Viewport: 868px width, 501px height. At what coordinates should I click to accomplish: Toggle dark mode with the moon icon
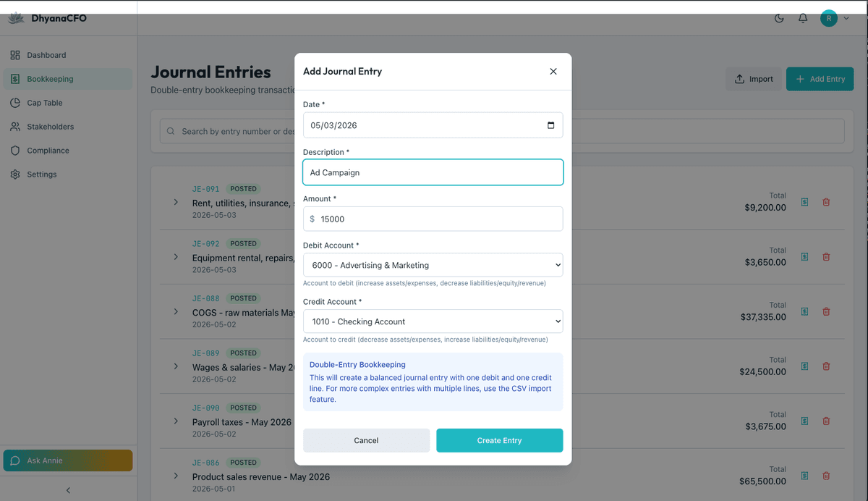pos(779,18)
